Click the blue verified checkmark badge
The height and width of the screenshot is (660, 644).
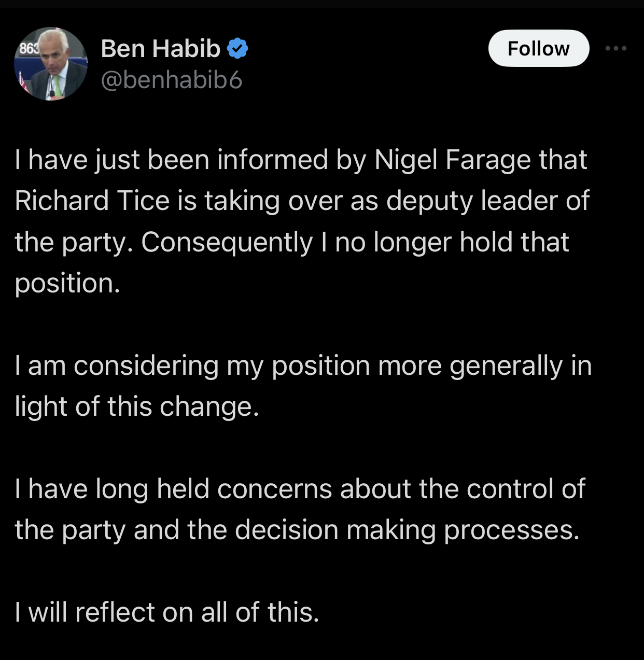[x=238, y=49]
